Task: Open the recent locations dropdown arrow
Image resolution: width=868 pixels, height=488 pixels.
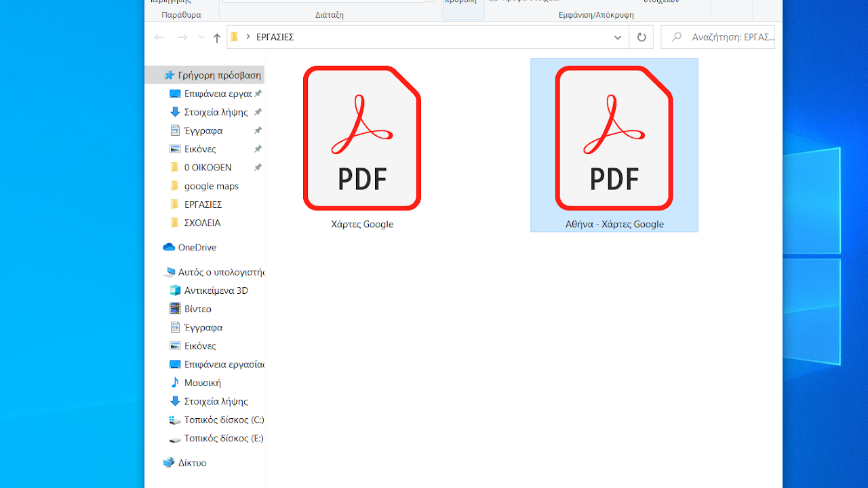Action: [201, 38]
